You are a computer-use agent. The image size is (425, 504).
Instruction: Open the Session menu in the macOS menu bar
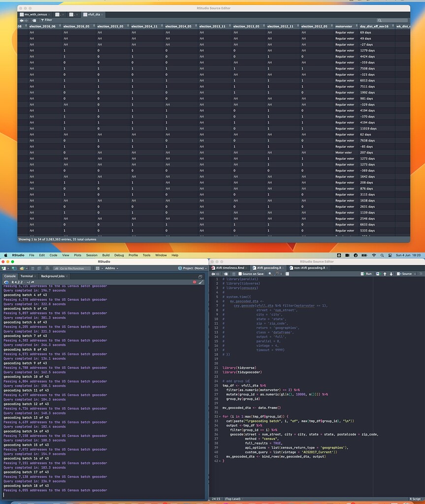click(x=91, y=255)
